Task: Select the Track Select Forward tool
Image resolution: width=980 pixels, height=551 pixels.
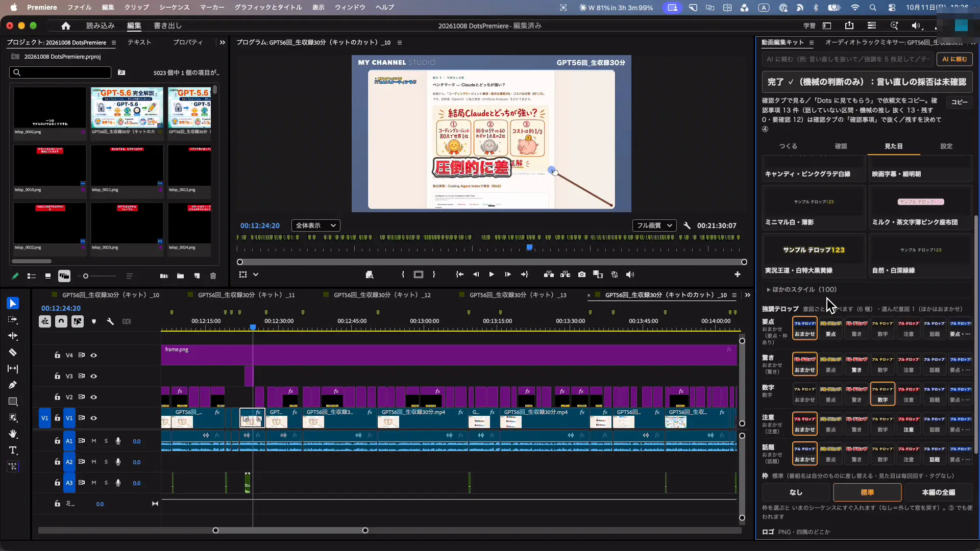Action: click(13, 320)
